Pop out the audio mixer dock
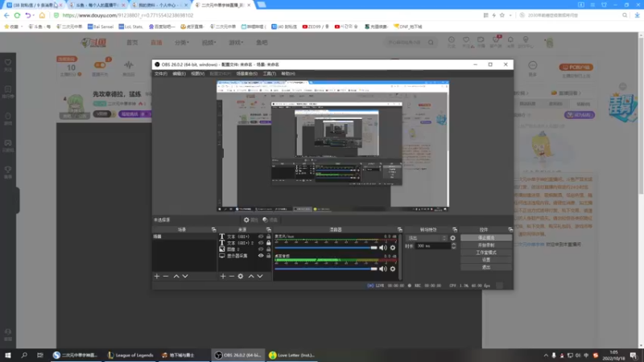The height and width of the screenshot is (362, 644). 399,229
